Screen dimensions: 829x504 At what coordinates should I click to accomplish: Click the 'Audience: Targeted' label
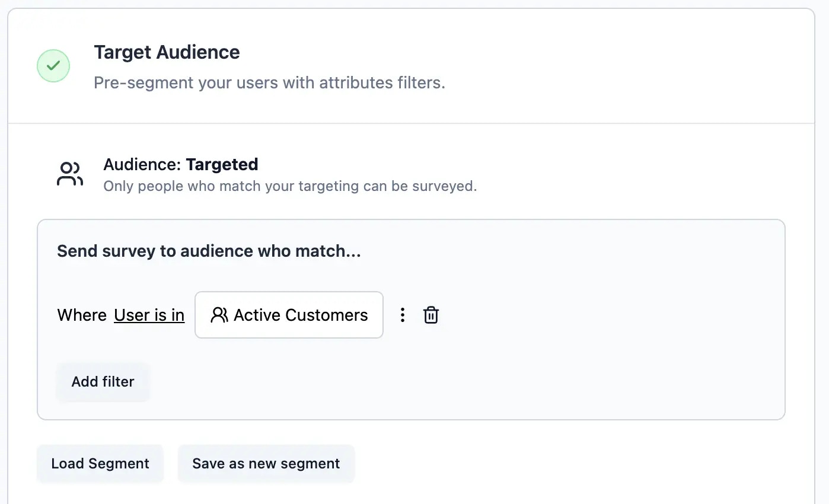pyautogui.click(x=181, y=164)
